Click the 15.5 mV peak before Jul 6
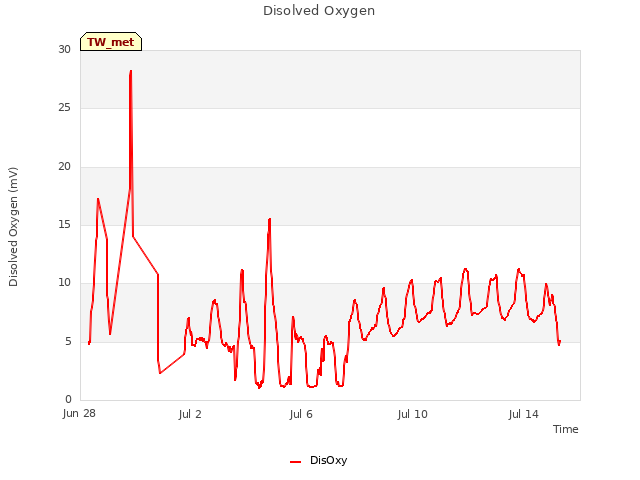Screen dimensions: 640x480 click(269, 220)
